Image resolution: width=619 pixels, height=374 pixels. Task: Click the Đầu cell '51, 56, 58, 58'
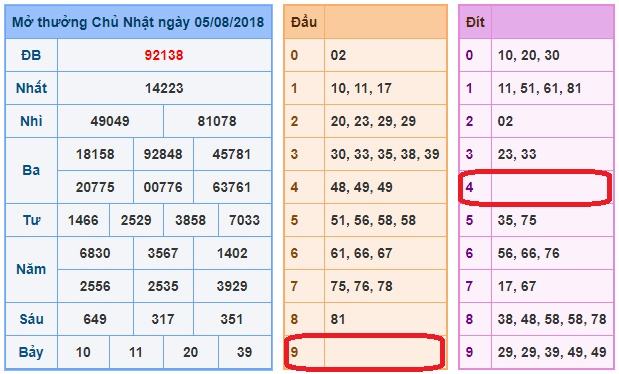point(373,220)
